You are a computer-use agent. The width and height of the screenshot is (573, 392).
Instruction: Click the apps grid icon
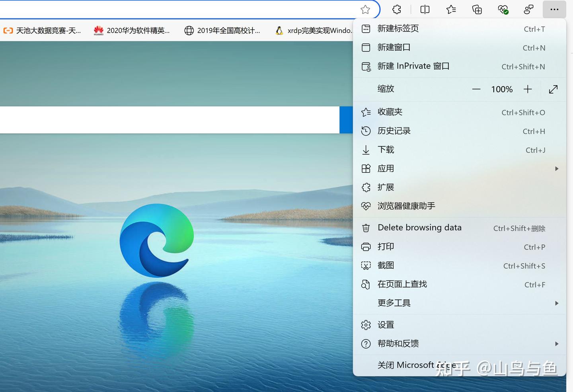[366, 168]
